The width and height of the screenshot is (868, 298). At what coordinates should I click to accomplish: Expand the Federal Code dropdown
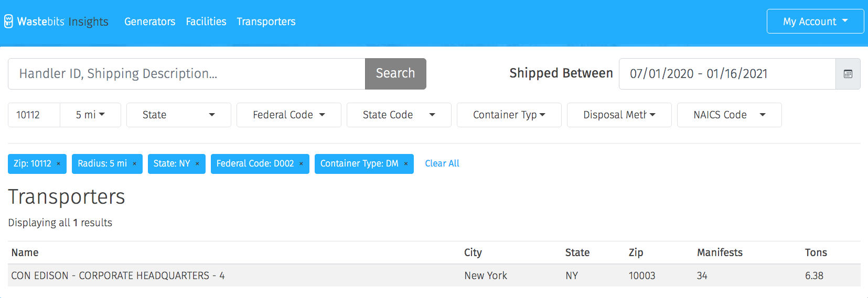[x=289, y=115]
